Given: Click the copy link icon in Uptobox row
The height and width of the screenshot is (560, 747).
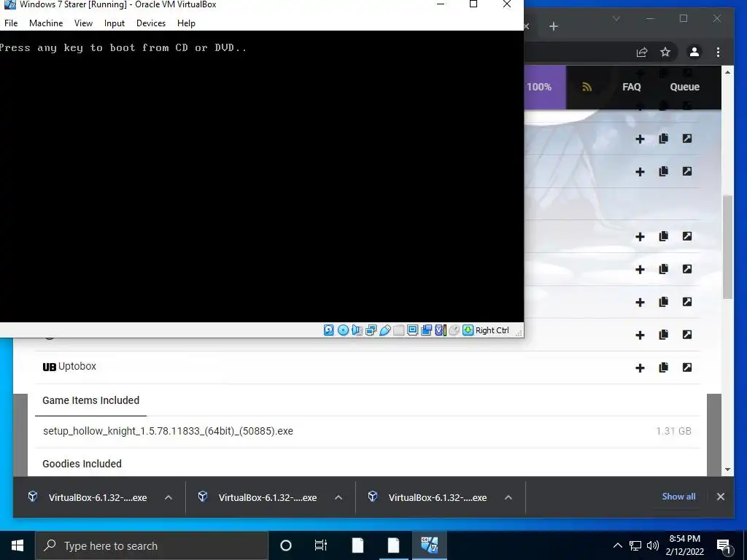Looking at the screenshot, I should [663, 367].
